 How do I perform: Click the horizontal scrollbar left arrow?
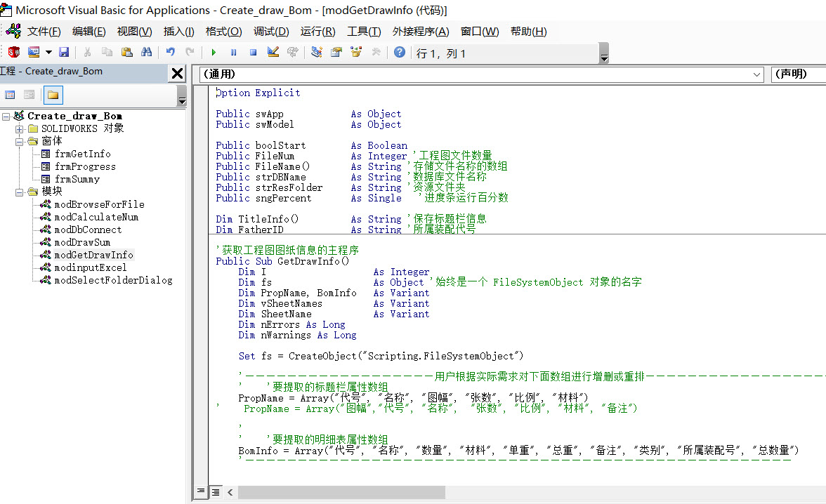pos(230,492)
